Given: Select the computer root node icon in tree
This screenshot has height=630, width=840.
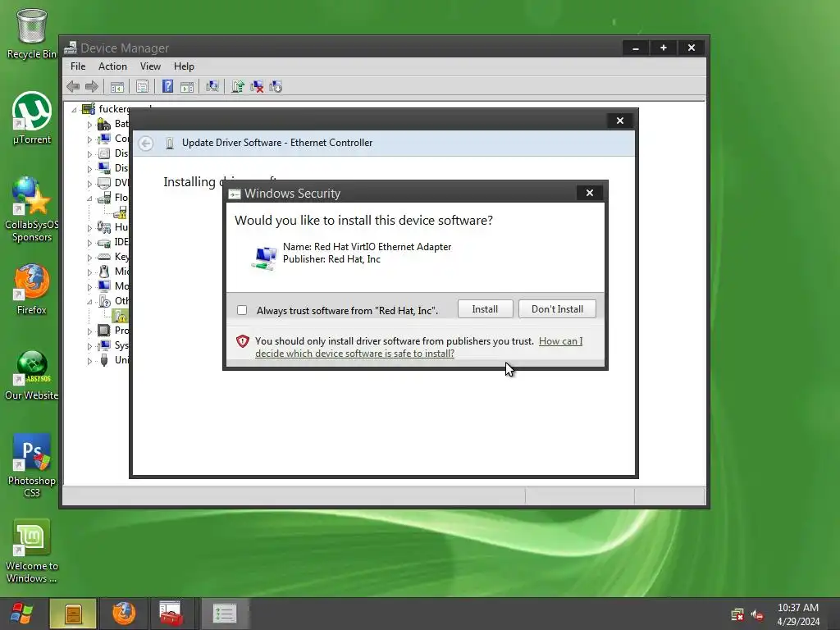Looking at the screenshot, I should click(89, 109).
